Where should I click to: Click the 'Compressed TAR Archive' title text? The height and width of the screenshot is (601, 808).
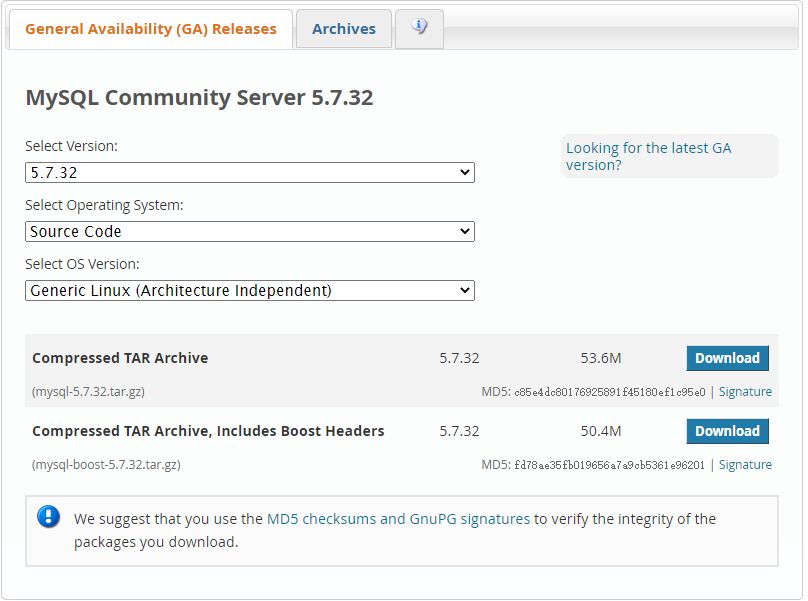(x=120, y=358)
